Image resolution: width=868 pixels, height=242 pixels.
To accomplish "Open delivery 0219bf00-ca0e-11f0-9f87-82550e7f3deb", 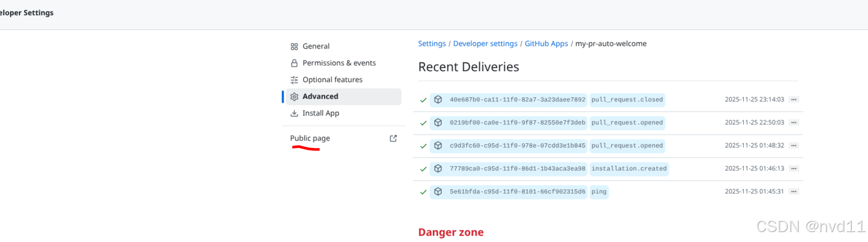I will [517, 123].
